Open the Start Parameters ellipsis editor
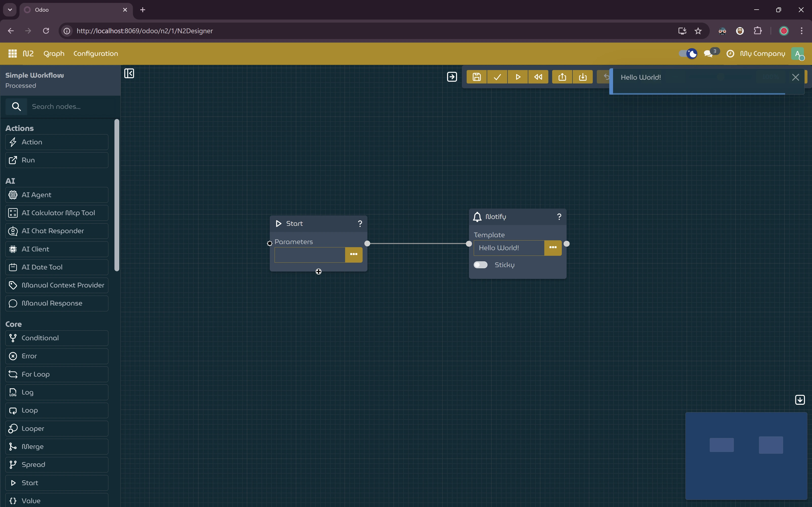Screen dimensions: 812x507 (x=354, y=255)
